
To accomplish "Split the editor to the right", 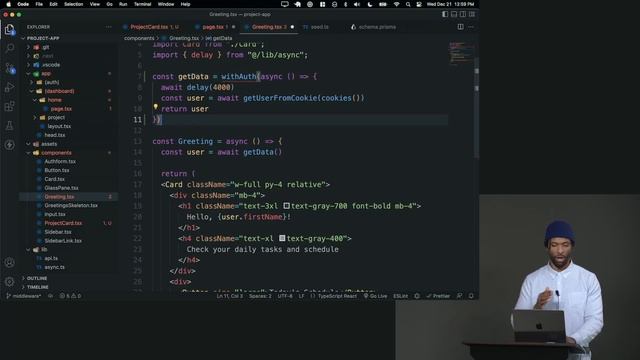I will [x=460, y=27].
